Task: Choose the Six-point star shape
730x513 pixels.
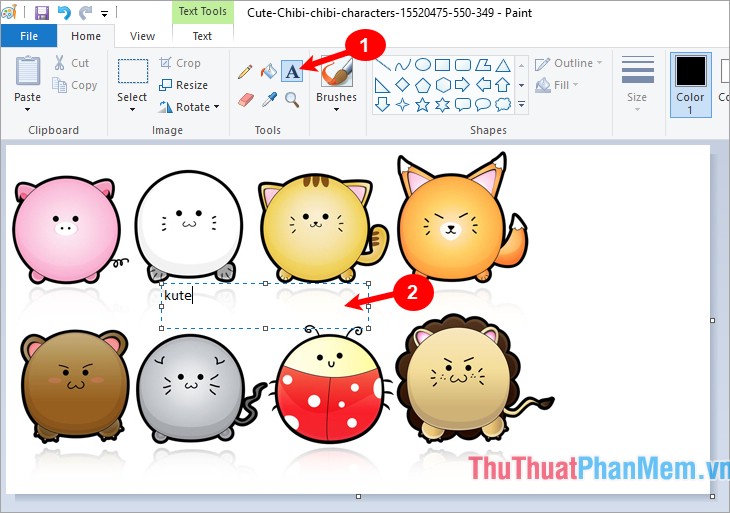Action: point(442,104)
